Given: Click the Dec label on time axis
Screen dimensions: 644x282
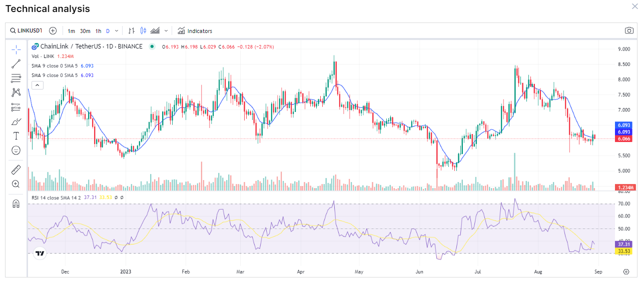Looking at the screenshot, I should click(65, 272).
